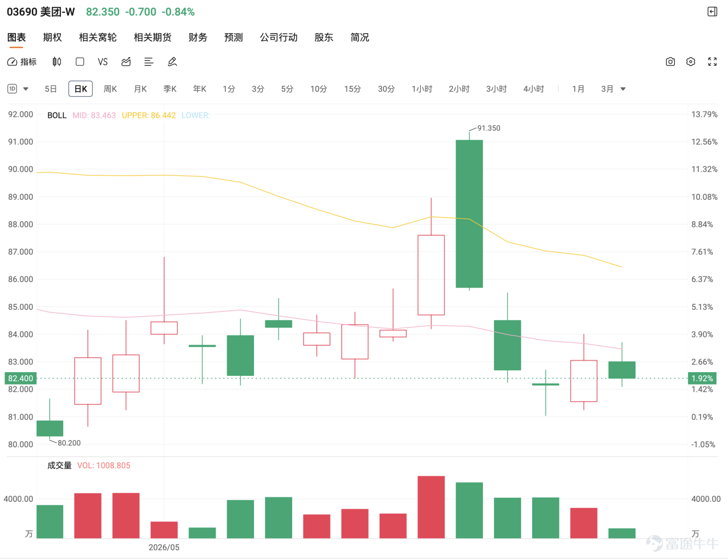Open the 相关窝轮 tab
Screen dimensions: 728x560
(x=98, y=37)
